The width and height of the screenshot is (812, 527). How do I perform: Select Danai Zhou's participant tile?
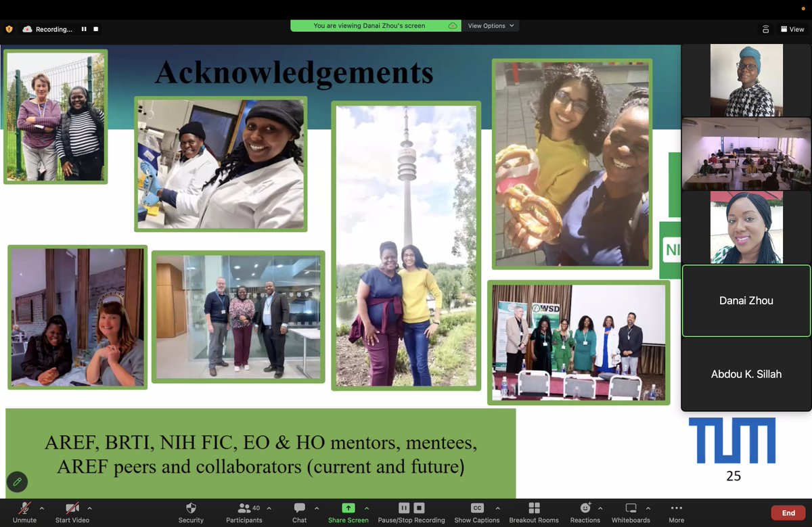746,300
